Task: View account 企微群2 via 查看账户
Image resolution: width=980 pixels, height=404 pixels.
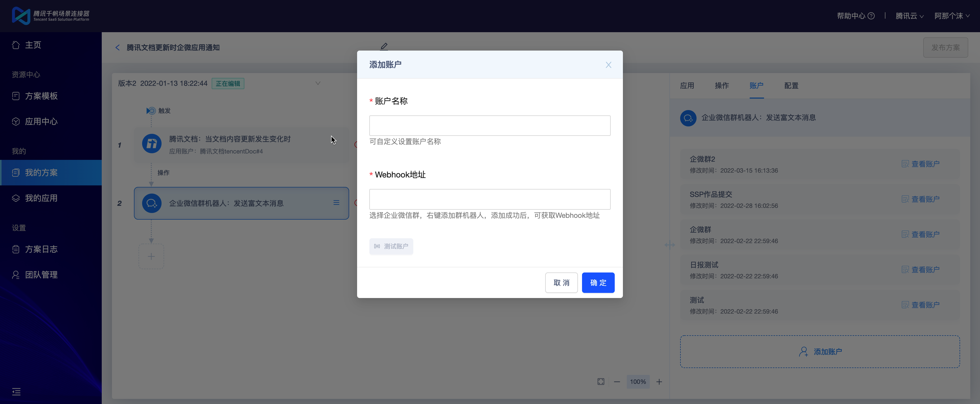Action: click(x=920, y=164)
